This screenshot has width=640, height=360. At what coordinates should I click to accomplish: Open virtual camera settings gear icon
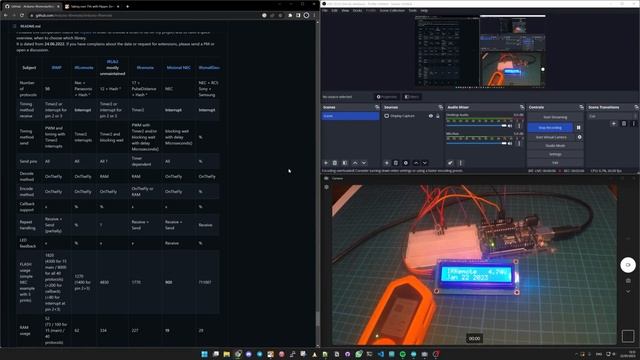click(x=579, y=137)
